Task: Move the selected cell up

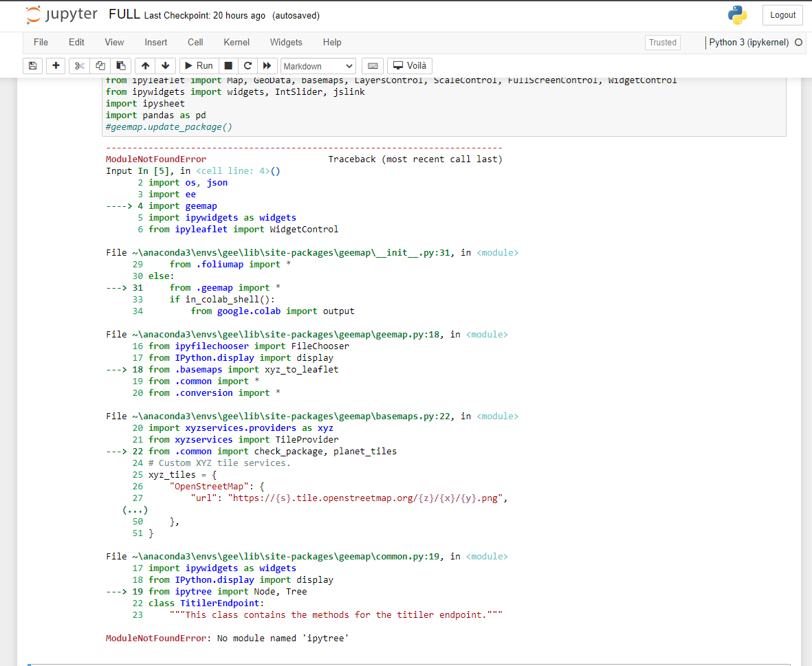Action: tap(144, 65)
